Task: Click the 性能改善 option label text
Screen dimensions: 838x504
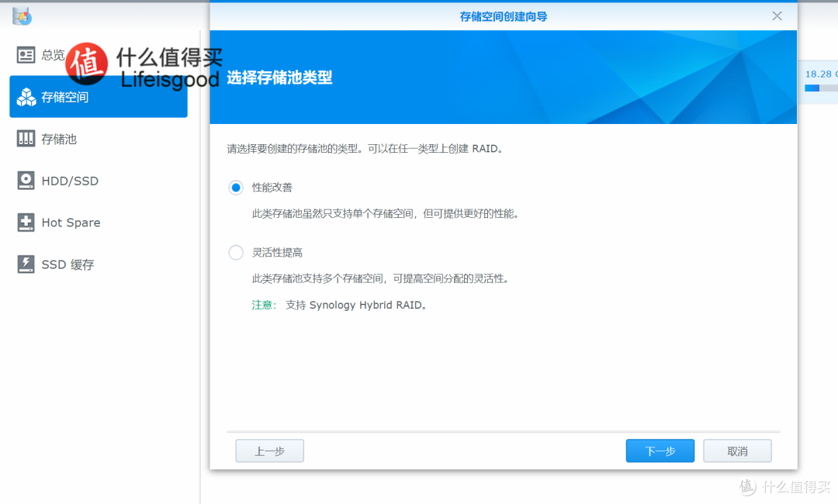Action: click(272, 188)
